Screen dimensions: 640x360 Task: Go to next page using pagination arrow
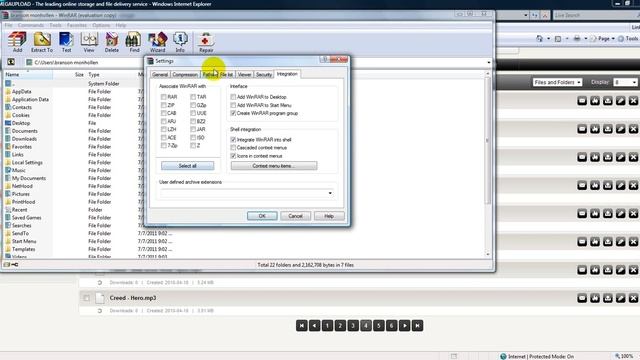pyautogui.click(x=404, y=325)
